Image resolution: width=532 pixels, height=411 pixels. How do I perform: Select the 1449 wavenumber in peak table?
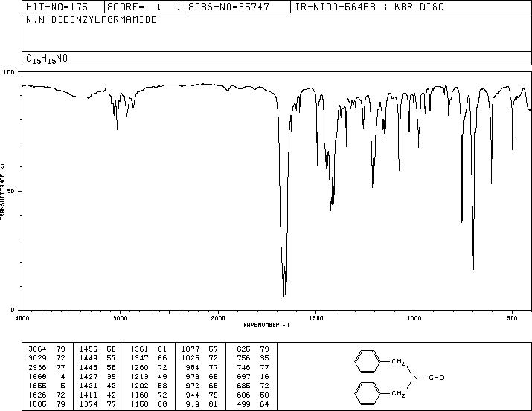click(89, 358)
